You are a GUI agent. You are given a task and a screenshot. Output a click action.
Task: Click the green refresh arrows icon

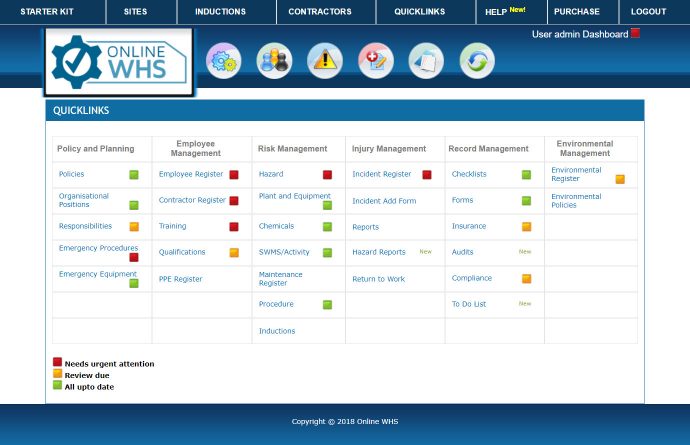[477, 61]
